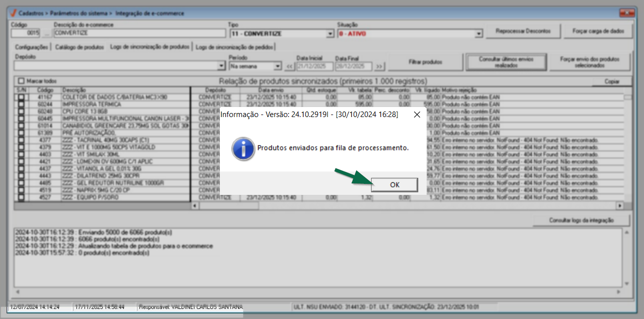Viewport: 644px width, 319px height.
Task: Close the Informação dialog with X
Action: (417, 115)
